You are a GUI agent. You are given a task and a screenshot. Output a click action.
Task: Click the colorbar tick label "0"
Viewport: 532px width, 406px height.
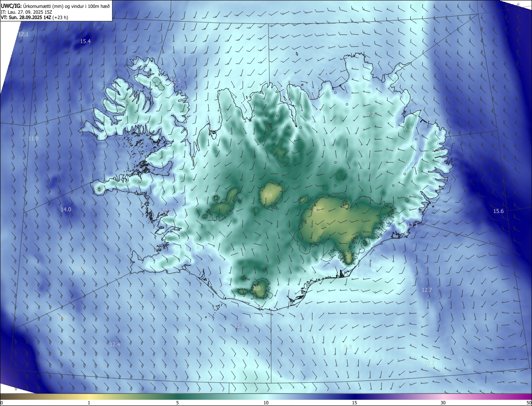pos(2,403)
